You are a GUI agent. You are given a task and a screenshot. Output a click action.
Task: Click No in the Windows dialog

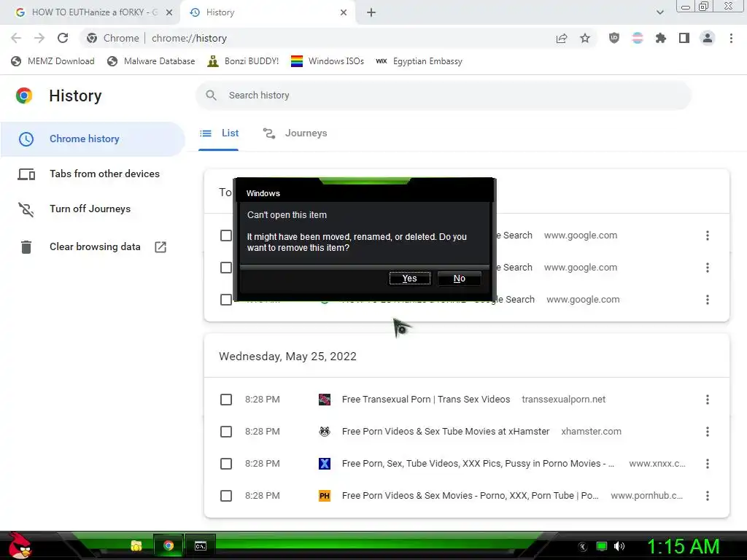click(x=460, y=279)
